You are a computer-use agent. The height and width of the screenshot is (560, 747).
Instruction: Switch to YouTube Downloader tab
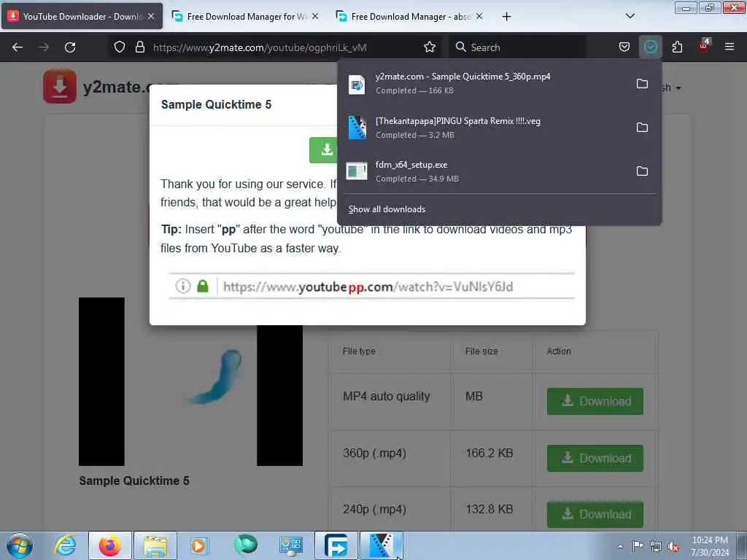coord(82,16)
